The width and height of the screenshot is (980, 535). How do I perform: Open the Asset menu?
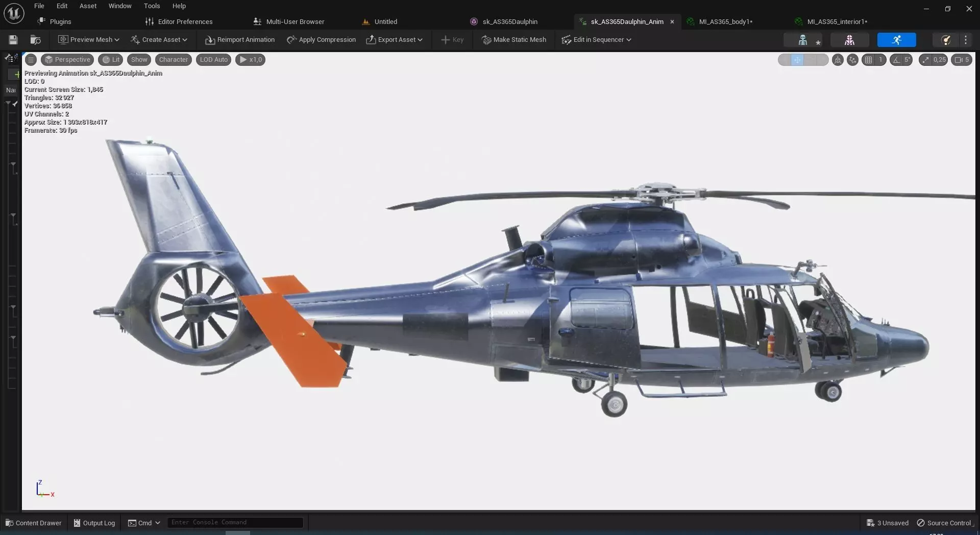click(x=88, y=6)
